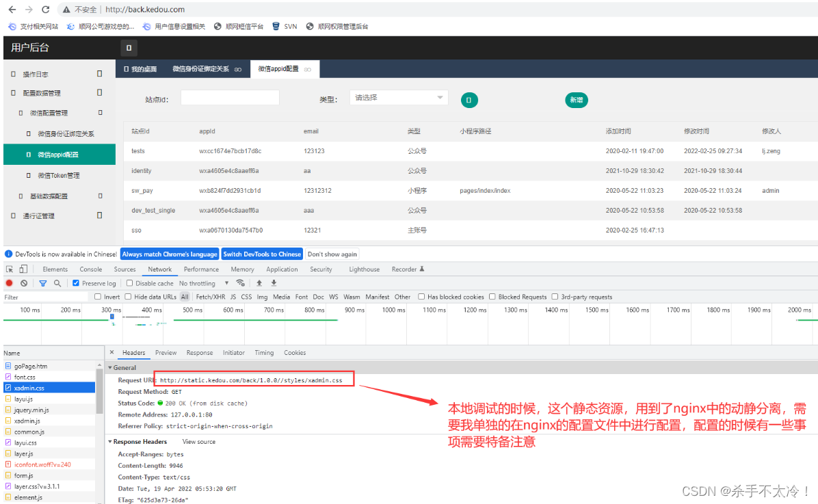Check the Disable cache checkbox

click(x=129, y=283)
